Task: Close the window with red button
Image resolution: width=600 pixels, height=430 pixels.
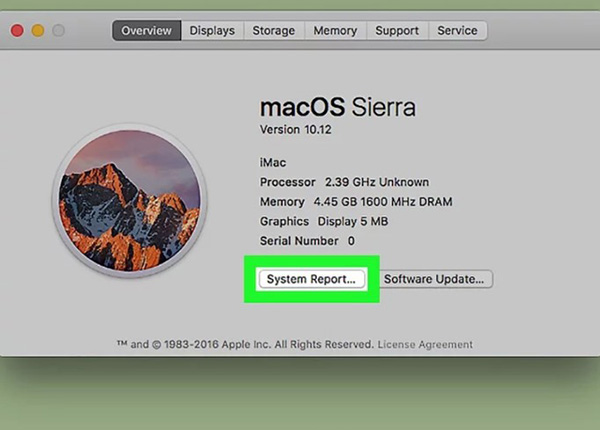Action: tap(17, 30)
